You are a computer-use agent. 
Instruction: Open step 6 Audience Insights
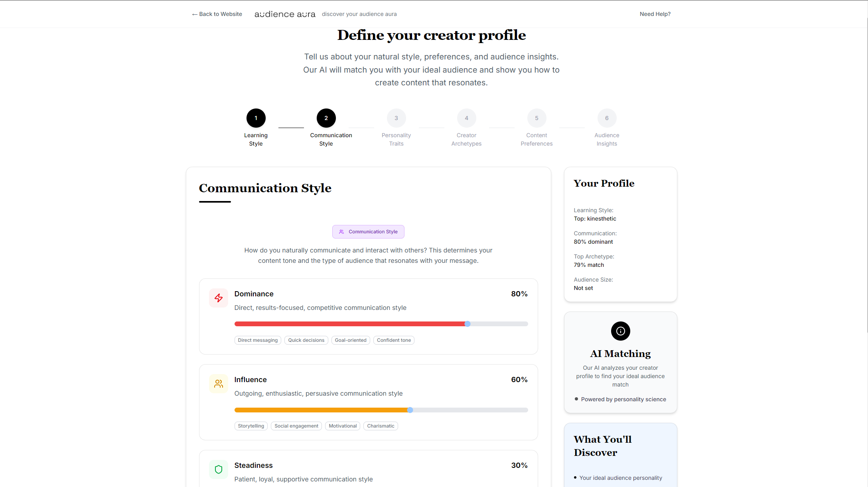[607, 118]
